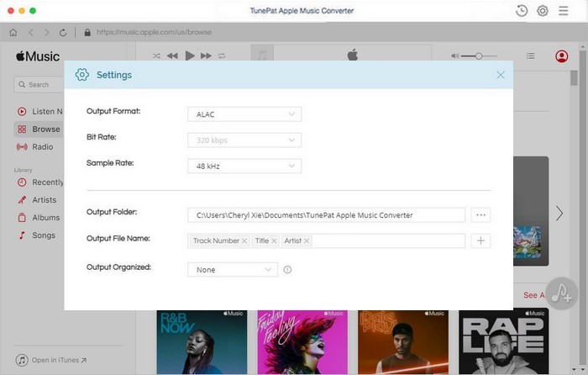Open Output Format dropdown showing ALAC

[244, 114]
